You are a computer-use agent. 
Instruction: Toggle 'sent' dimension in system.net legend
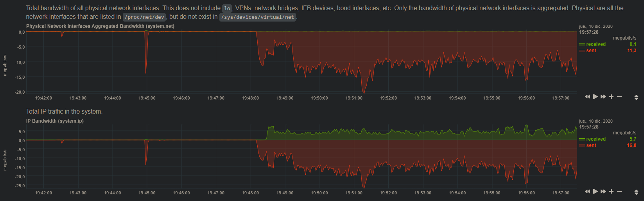(x=591, y=51)
